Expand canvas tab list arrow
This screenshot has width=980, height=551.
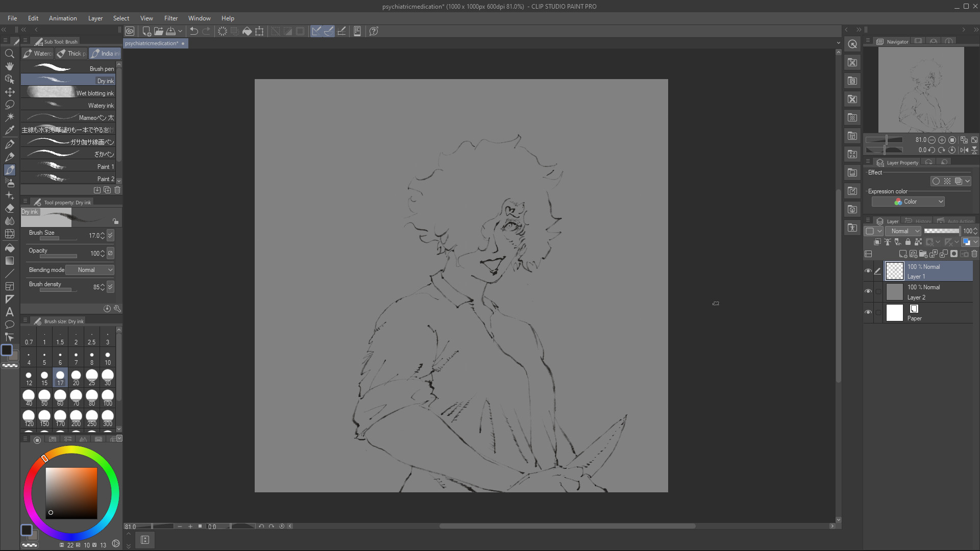click(838, 43)
